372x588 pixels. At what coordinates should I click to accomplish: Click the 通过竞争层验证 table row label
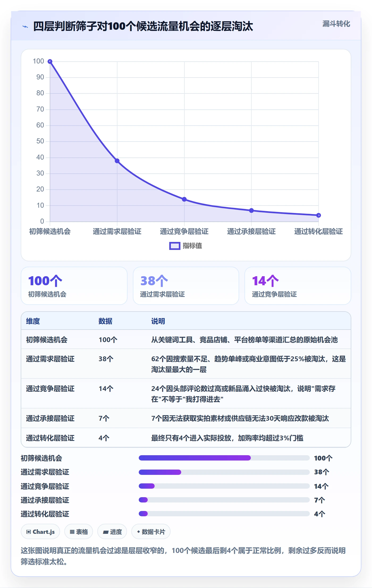click(50, 389)
